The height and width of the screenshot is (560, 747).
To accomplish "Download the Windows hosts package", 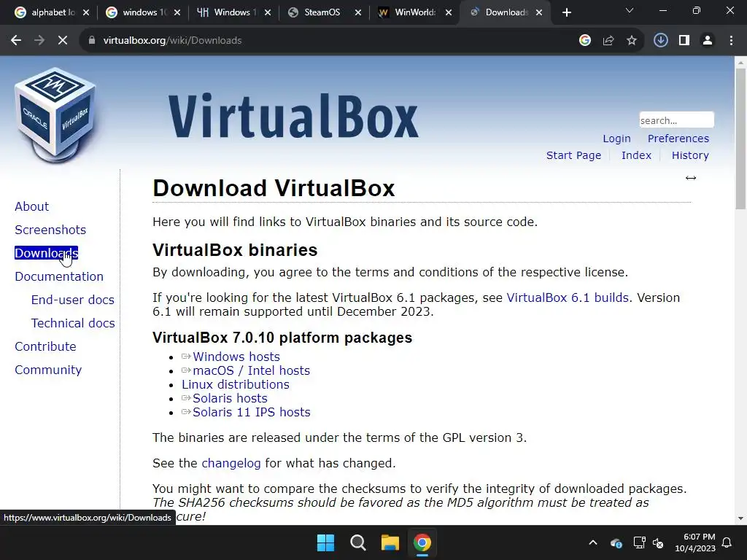I will pos(236,357).
